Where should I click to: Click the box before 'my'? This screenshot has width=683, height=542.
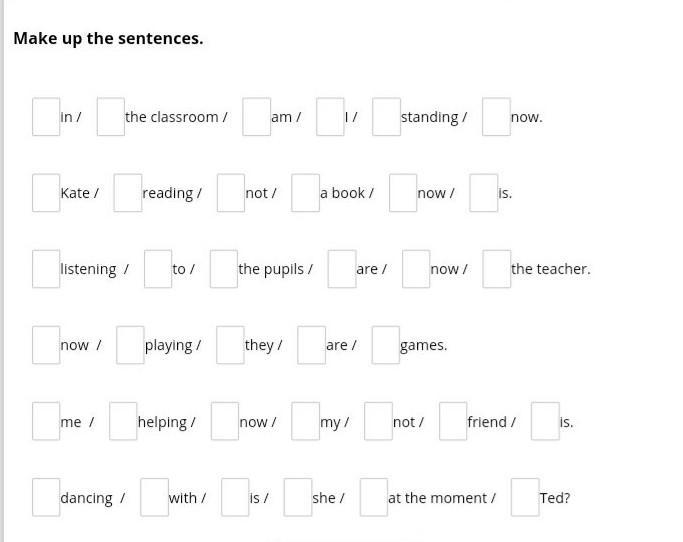pos(305,421)
